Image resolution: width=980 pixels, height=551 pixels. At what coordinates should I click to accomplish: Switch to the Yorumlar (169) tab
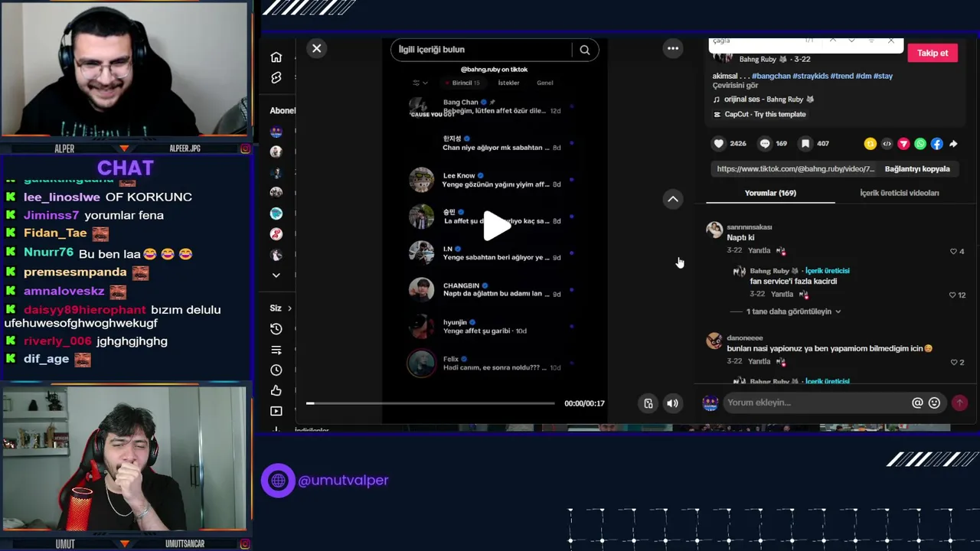pyautogui.click(x=770, y=193)
